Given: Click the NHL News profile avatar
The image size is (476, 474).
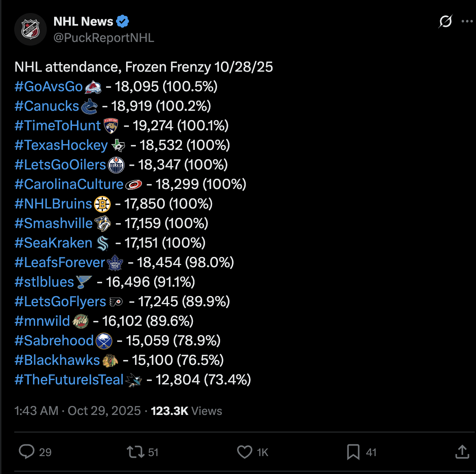Looking at the screenshot, I should pyautogui.click(x=30, y=30).
